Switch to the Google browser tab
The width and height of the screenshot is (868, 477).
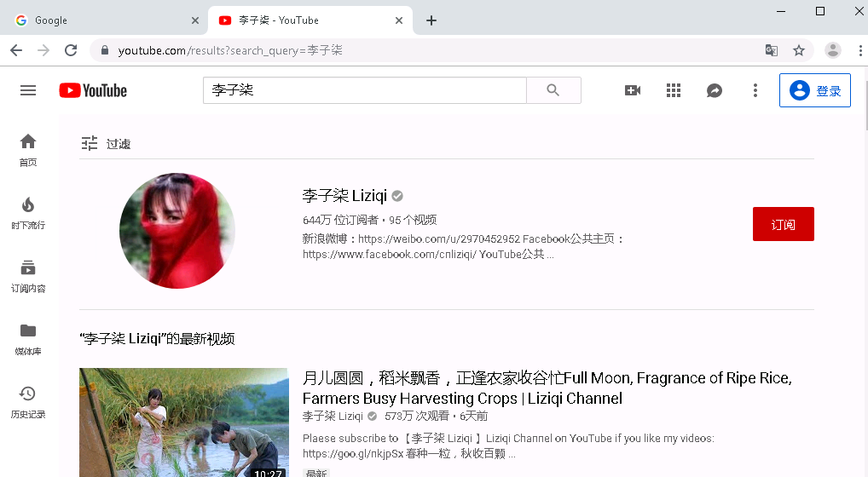(x=103, y=20)
